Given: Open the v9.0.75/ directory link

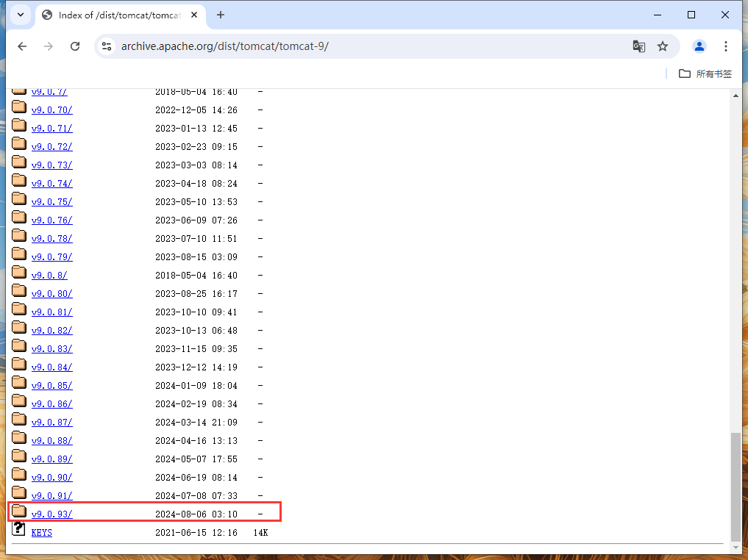Looking at the screenshot, I should coord(52,202).
